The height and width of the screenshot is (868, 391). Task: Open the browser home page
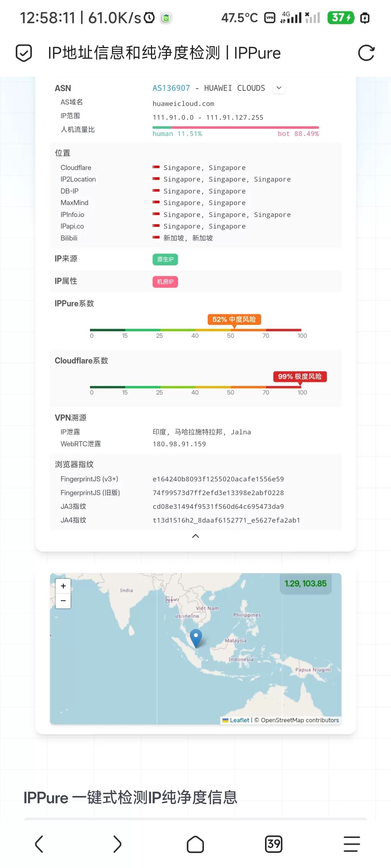pos(195,844)
